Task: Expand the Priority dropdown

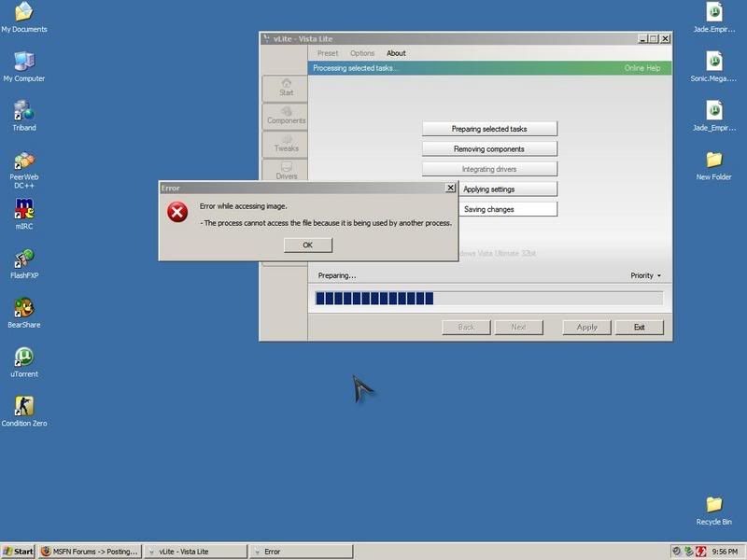Action: click(x=645, y=275)
